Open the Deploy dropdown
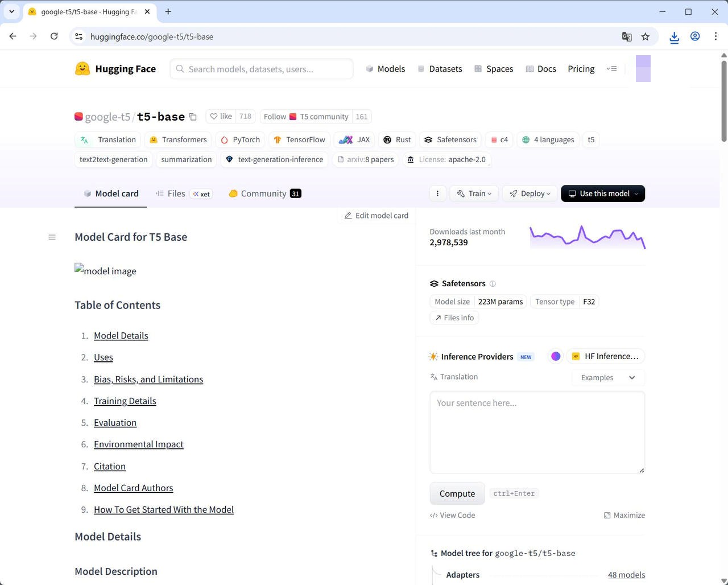 (530, 193)
